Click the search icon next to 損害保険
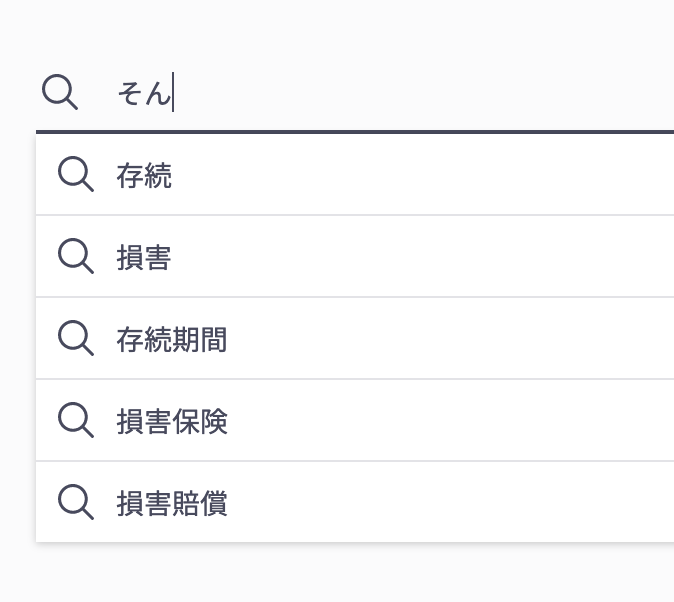The width and height of the screenshot is (674, 602). click(76, 420)
